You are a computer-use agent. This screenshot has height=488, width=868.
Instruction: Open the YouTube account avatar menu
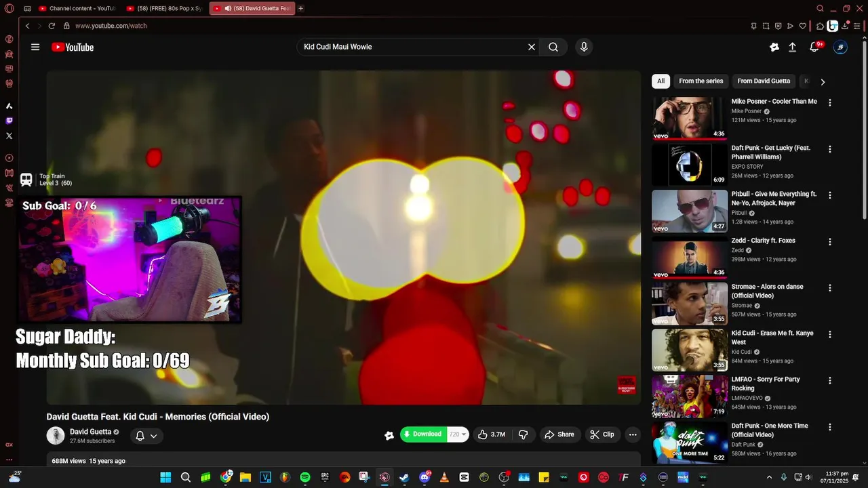(840, 47)
